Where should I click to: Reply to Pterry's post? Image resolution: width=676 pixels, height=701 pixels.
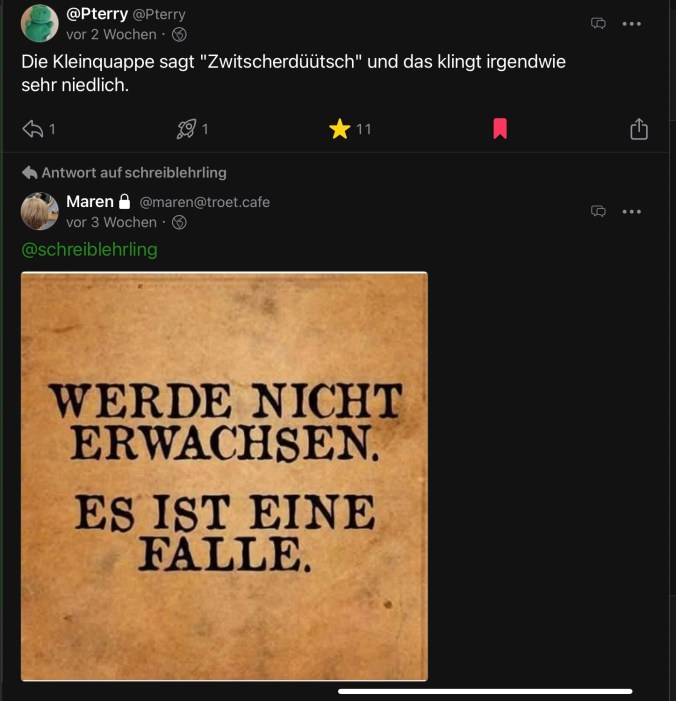[x=33, y=129]
